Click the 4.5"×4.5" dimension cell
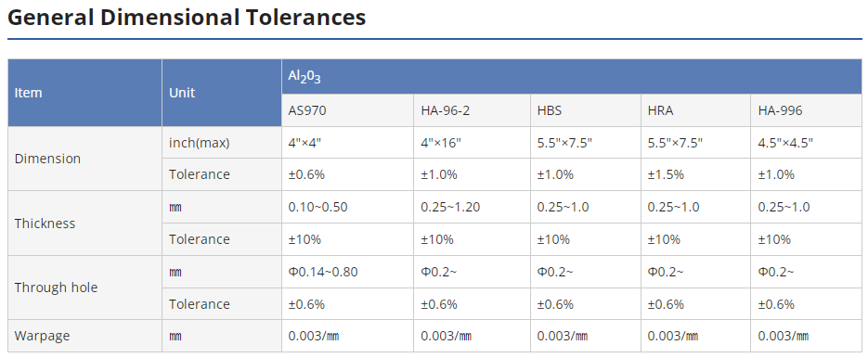The height and width of the screenshot is (358, 868). pos(807,143)
